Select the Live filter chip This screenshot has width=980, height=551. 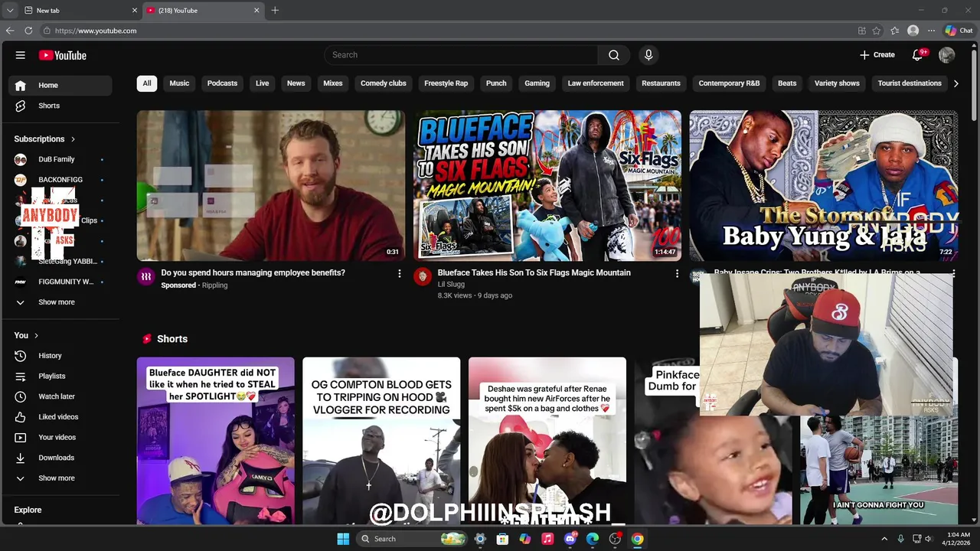263,83
